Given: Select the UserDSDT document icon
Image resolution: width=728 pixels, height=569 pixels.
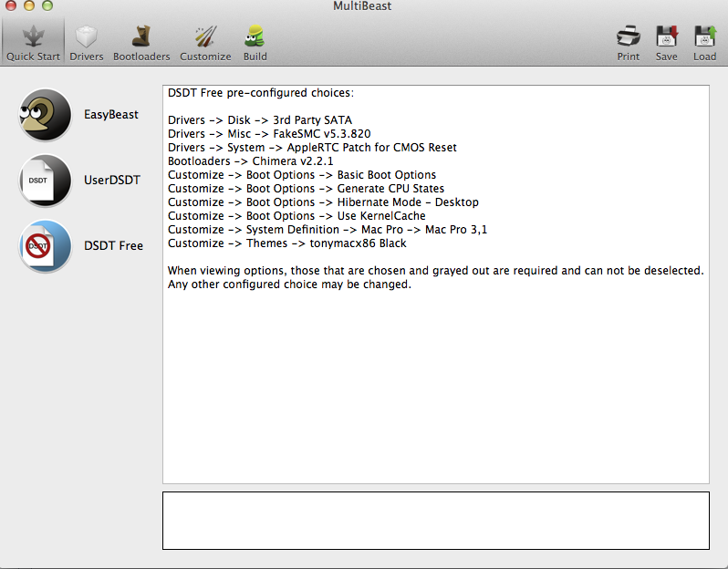Looking at the screenshot, I should (x=45, y=180).
